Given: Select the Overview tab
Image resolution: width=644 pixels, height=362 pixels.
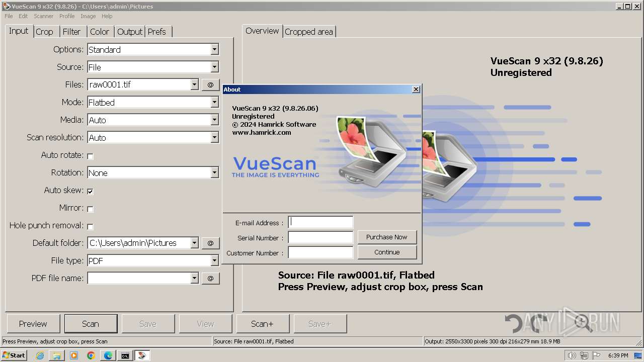Looking at the screenshot, I should point(262,31).
